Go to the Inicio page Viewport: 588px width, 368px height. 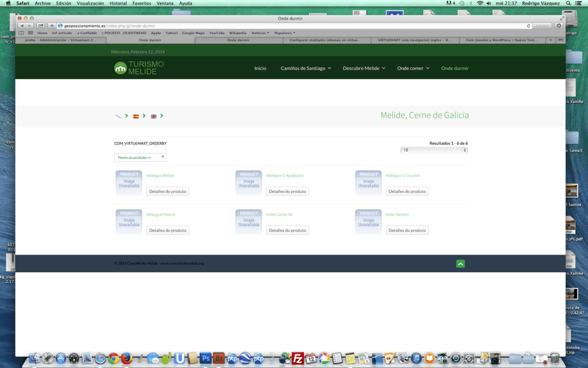(260, 68)
